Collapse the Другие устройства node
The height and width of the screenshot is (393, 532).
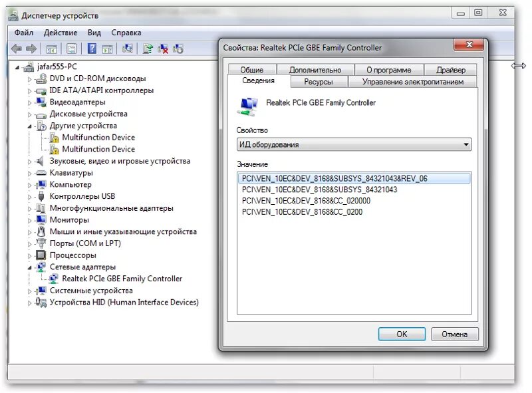click(x=29, y=126)
